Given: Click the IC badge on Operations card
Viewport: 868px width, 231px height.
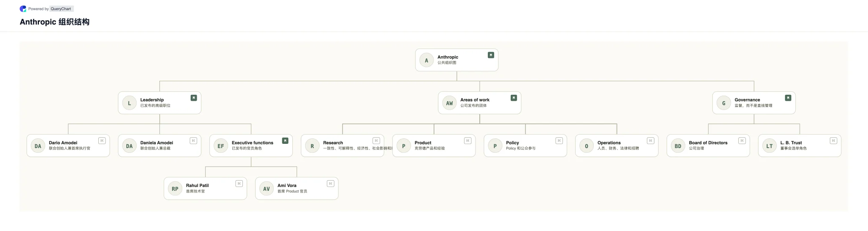Looking at the screenshot, I should tap(651, 140).
